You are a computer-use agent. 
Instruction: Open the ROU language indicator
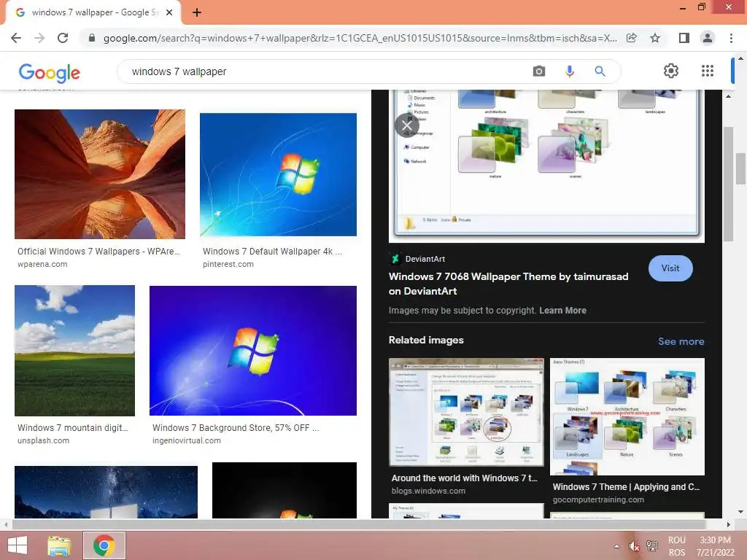tap(676, 546)
